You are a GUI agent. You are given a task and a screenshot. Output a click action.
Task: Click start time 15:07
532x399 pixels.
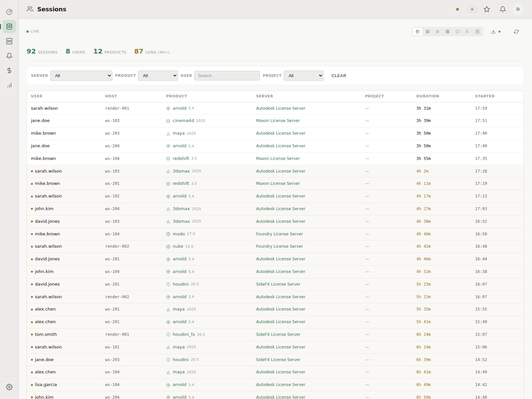coord(481,334)
